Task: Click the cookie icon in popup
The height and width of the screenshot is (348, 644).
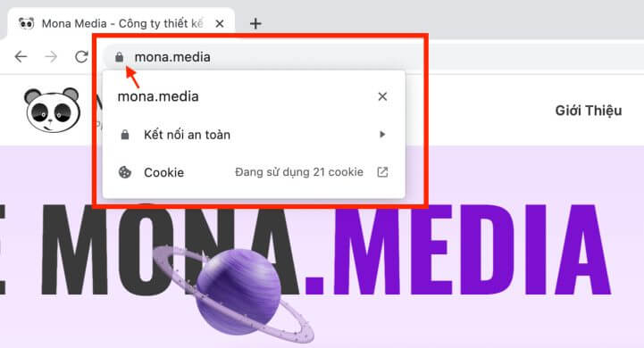Action: click(125, 172)
